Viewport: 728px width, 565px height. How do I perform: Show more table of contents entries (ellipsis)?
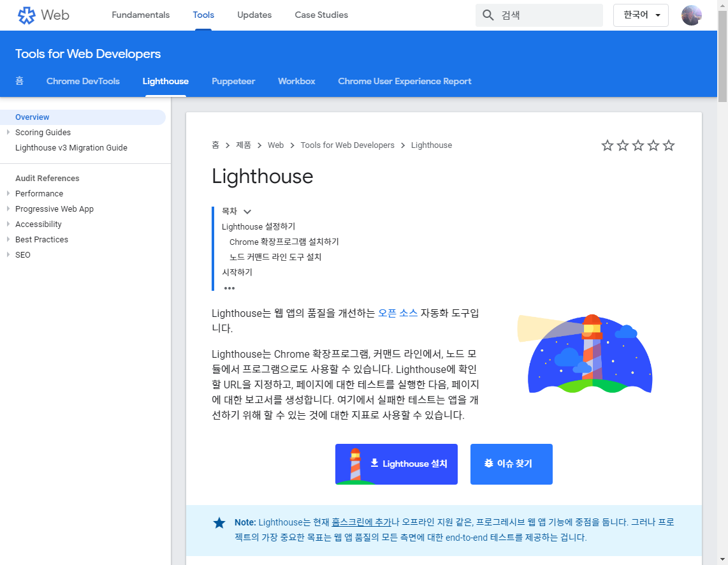click(x=229, y=288)
